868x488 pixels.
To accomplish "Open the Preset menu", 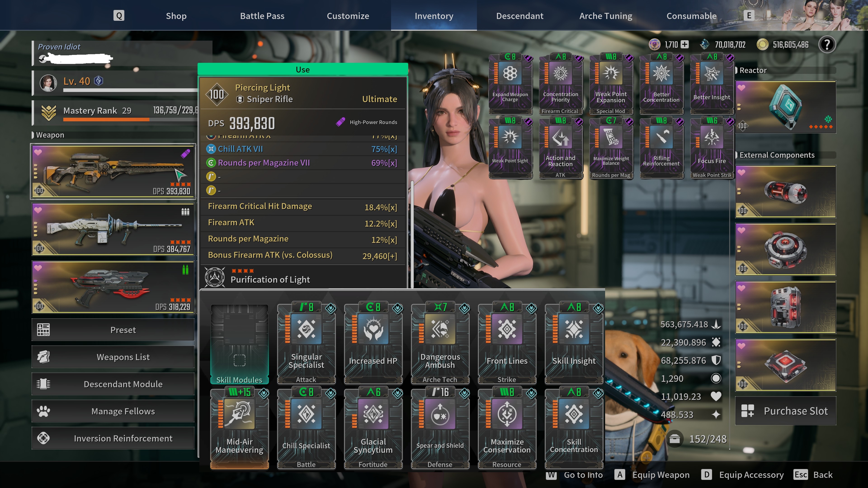I will 113,330.
